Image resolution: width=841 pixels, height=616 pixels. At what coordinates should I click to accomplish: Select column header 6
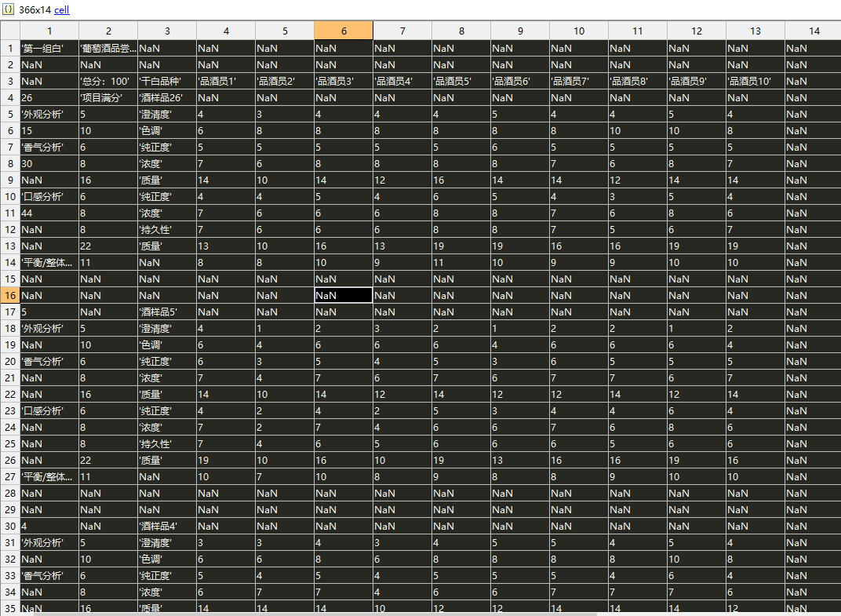coord(344,31)
